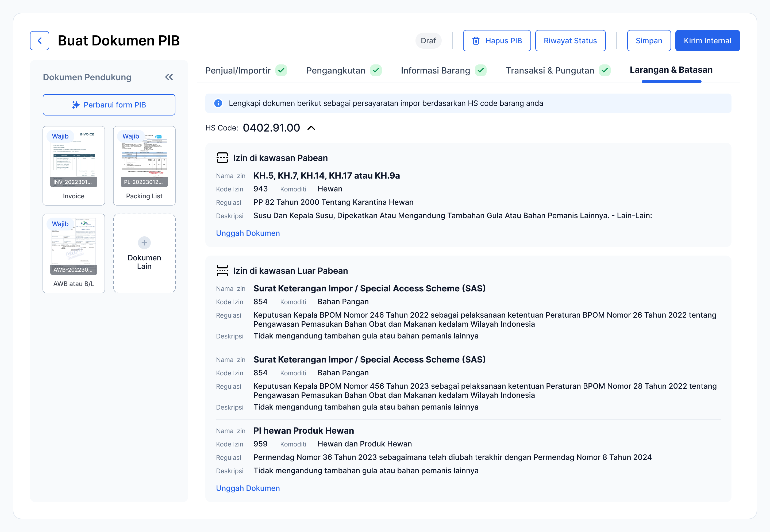Viewport: 770px width, 532px height.
Task: Collapse the HS Code 0402.91.00 section
Action: click(311, 128)
